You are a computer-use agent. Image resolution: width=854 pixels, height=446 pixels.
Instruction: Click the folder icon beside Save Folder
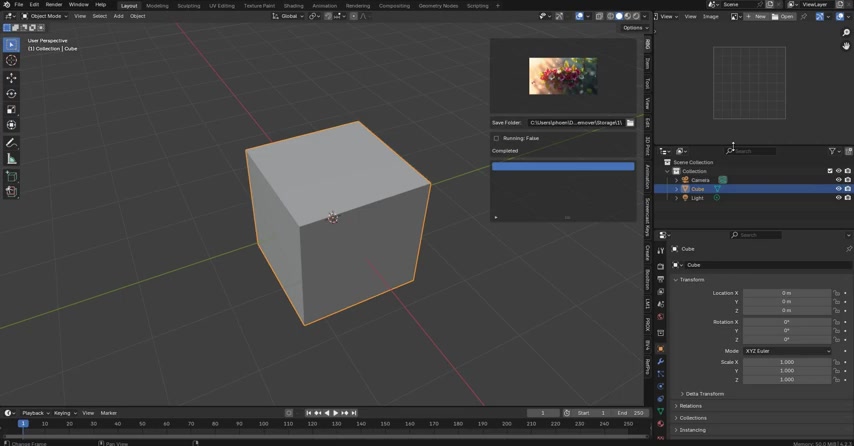[630, 123]
